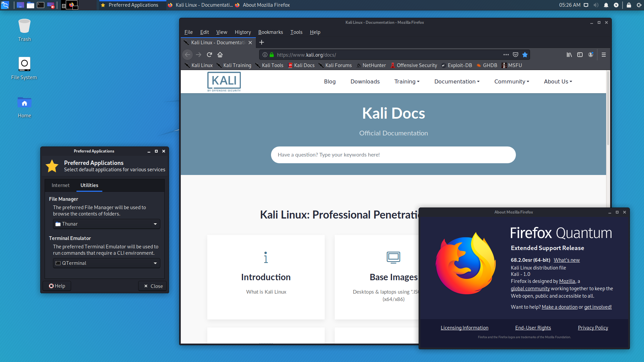Click the What's new link

[567, 260]
